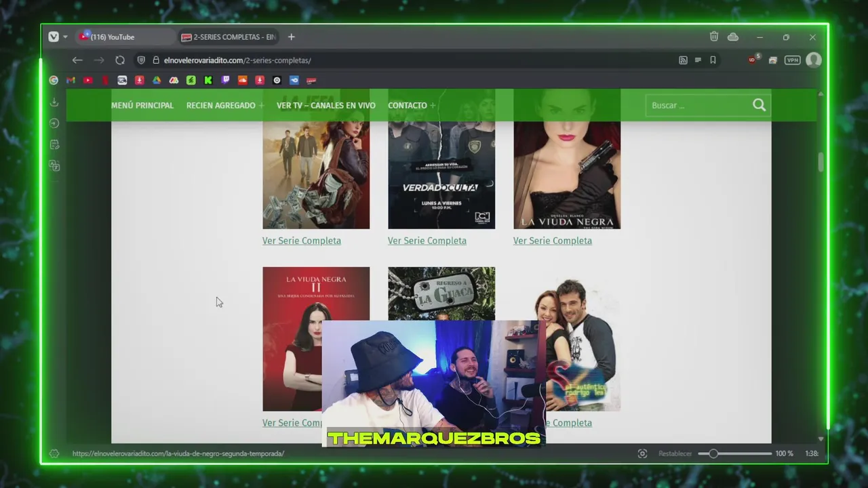Open MENÚ PRINCIPAL menu item
The image size is (868, 488).
click(x=142, y=105)
